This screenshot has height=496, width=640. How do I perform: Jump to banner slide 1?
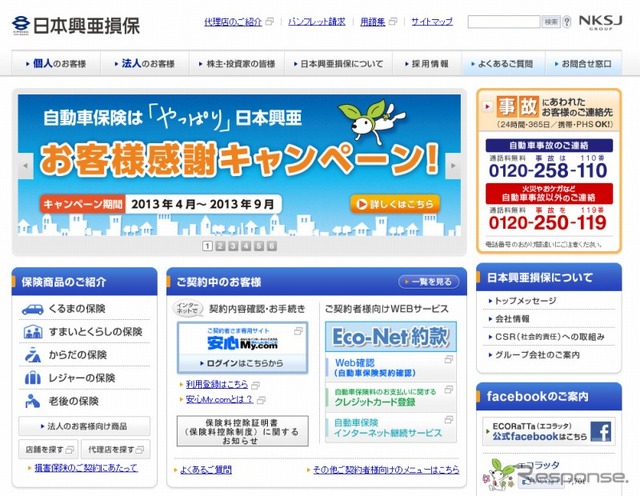[207, 246]
